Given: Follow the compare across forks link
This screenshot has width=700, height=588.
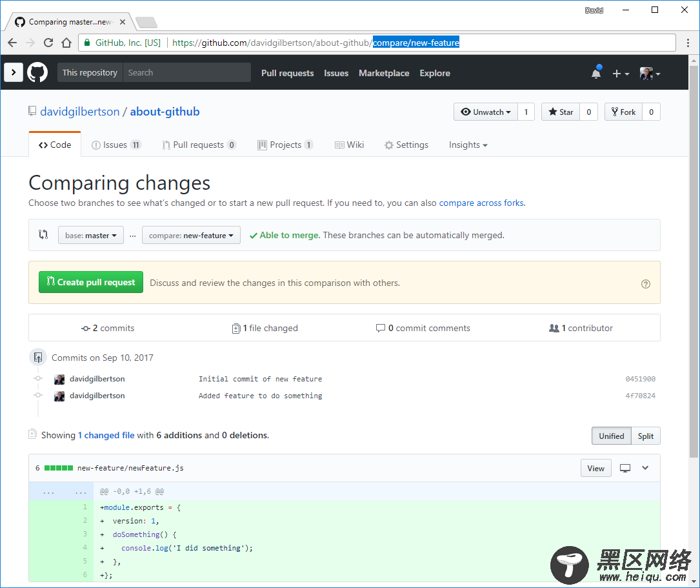Looking at the screenshot, I should tap(481, 203).
